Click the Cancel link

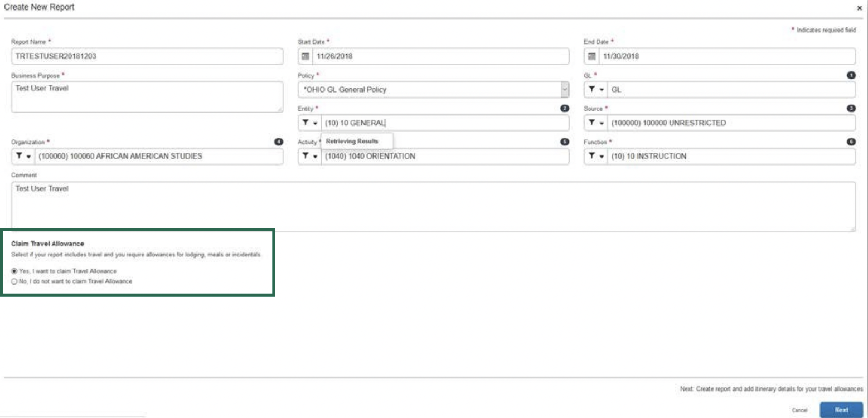point(800,410)
